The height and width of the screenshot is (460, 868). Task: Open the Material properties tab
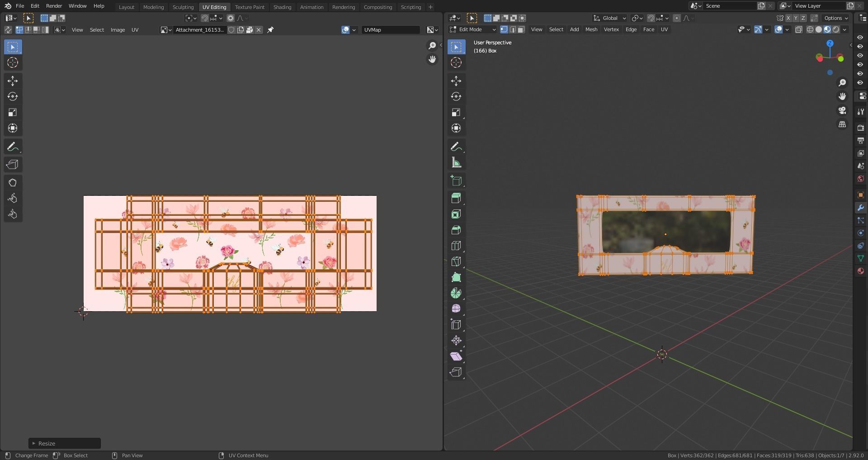tap(860, 271)
